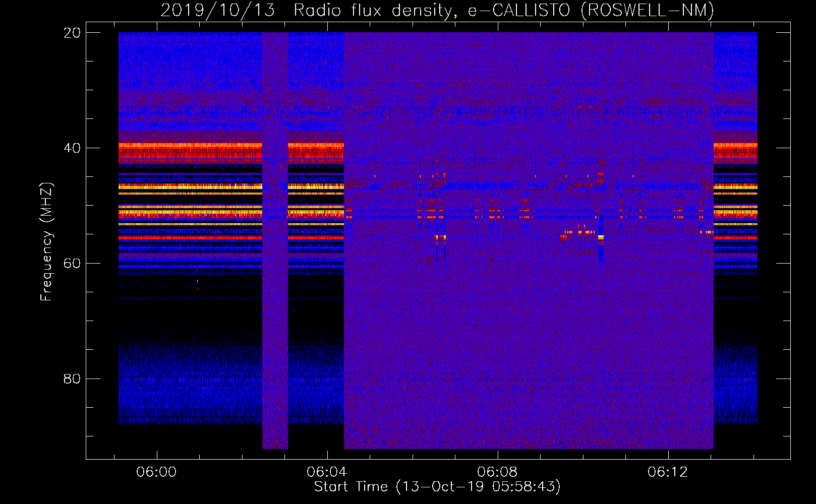Select the 06:04 time axis label
Screen dimensions: 816x504
click(x=327, y=472)
